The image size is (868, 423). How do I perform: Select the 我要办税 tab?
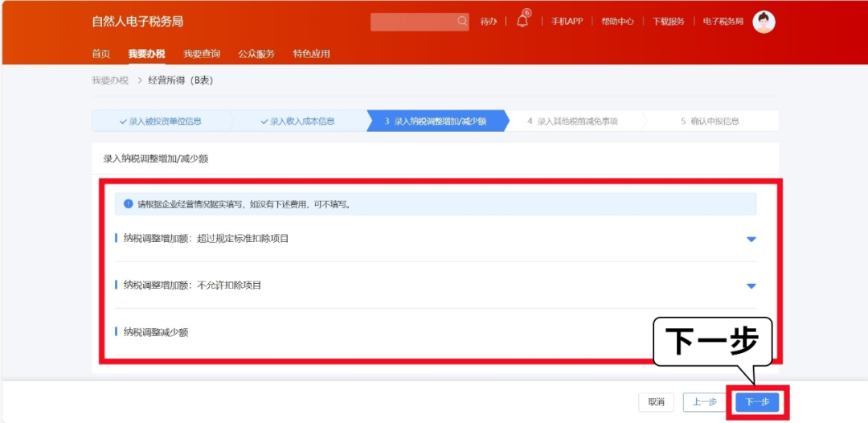pyautogui.click(x=146, y=54)
